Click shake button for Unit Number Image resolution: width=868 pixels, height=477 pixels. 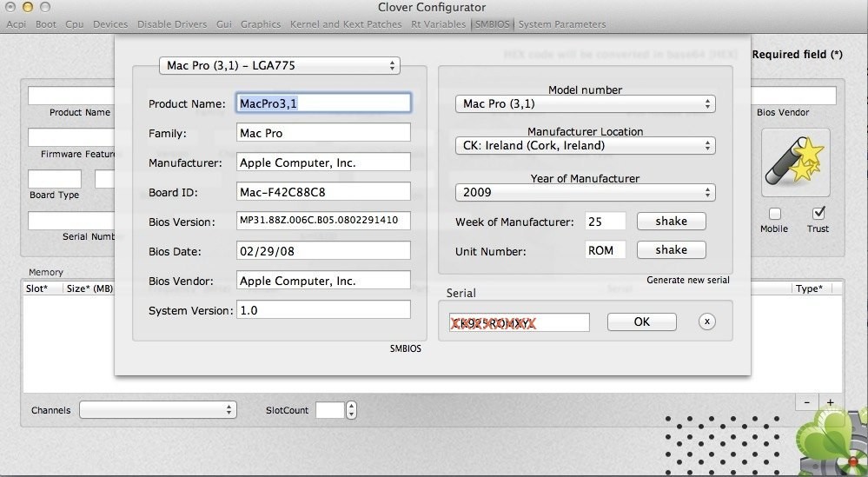671,250
